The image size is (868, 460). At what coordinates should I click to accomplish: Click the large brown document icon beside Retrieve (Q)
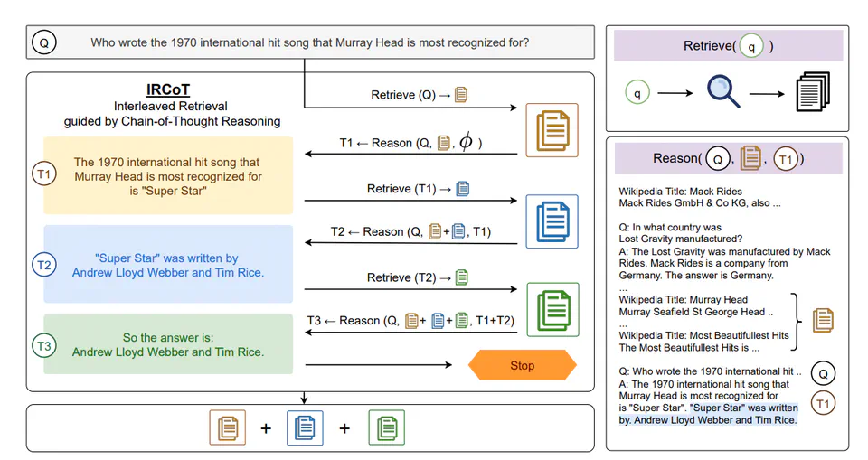552,131
